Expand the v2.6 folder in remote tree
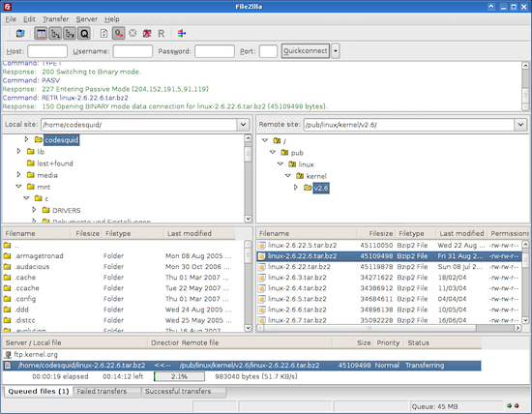 (296, 188)
